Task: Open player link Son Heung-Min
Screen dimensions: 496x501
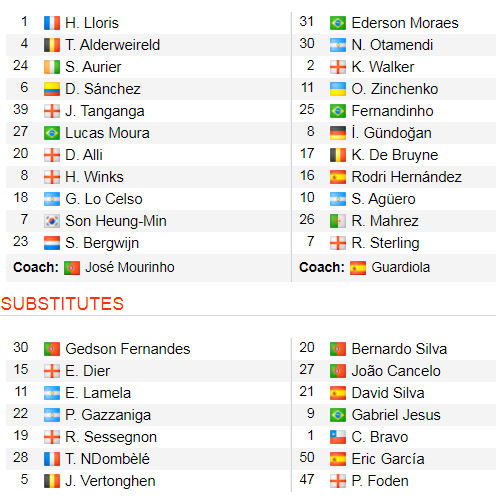Action: 116,221
